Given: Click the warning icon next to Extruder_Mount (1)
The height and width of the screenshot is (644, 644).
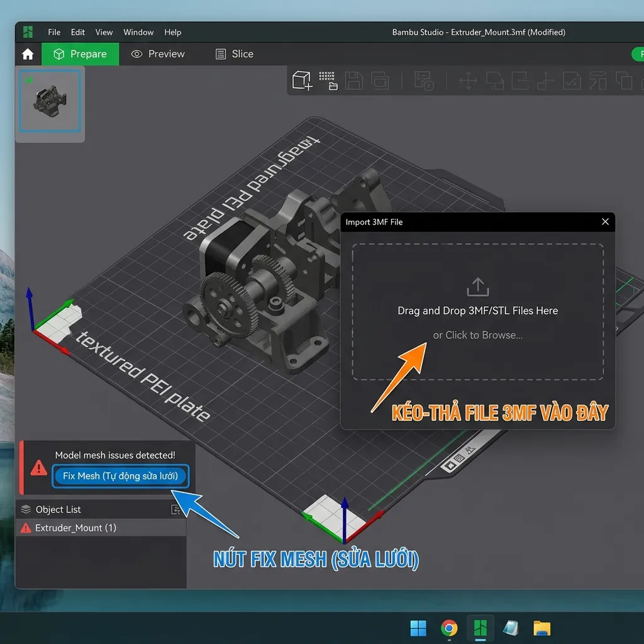Looking at the screenshot, I should point(26,528).
